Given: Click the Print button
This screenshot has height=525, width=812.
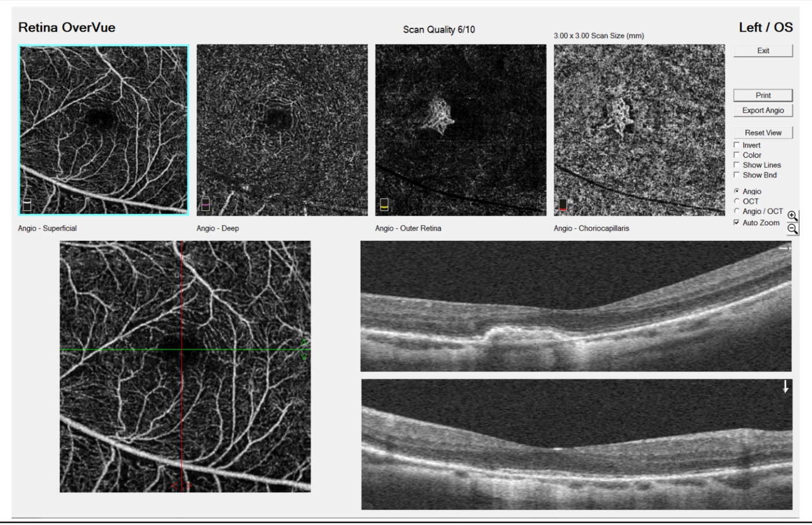Looking at the screenshot, I should pyautogui.click(x=763, y=95).
